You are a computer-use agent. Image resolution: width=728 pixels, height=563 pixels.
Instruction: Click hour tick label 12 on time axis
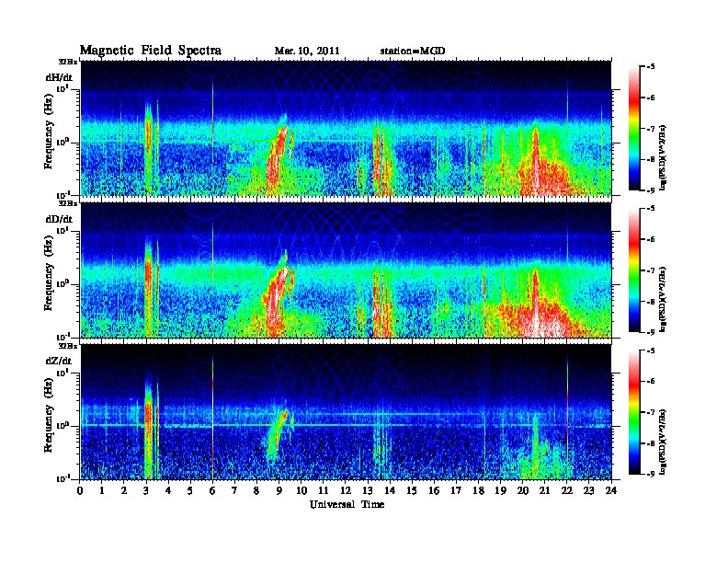(346, 491)
